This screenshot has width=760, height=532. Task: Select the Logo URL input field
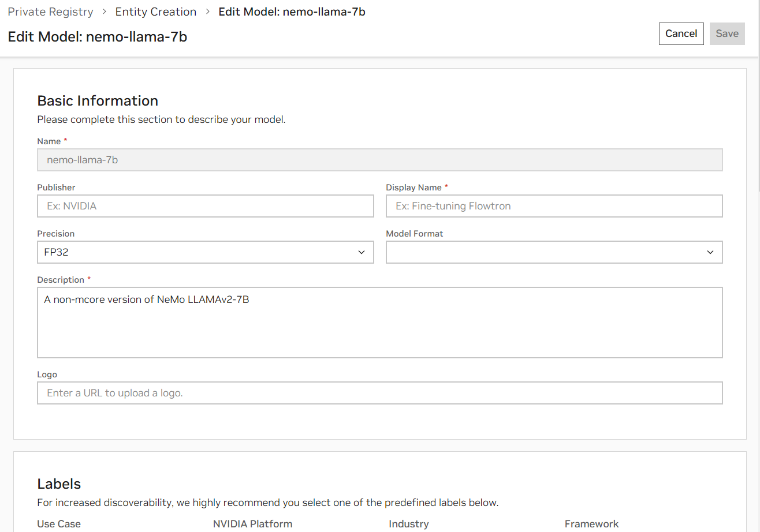[379, 393]
